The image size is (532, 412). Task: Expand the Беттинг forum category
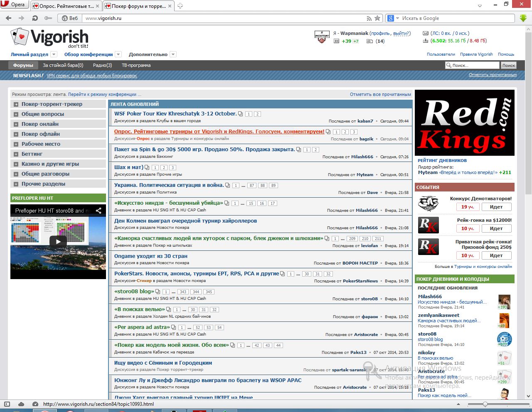tap(16, 154)
